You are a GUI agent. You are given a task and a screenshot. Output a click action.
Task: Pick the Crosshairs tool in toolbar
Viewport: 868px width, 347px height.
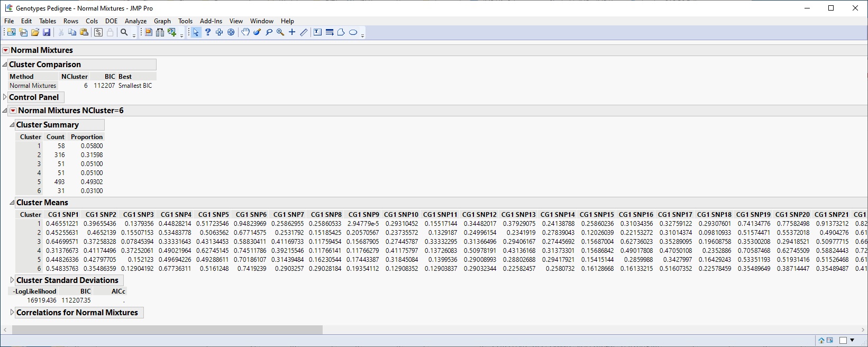292,32
